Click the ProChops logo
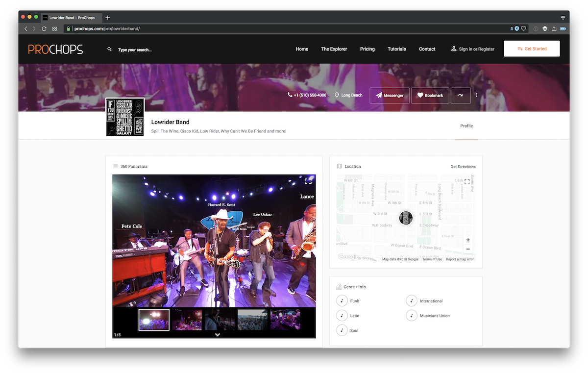 (x=55, y=49)
